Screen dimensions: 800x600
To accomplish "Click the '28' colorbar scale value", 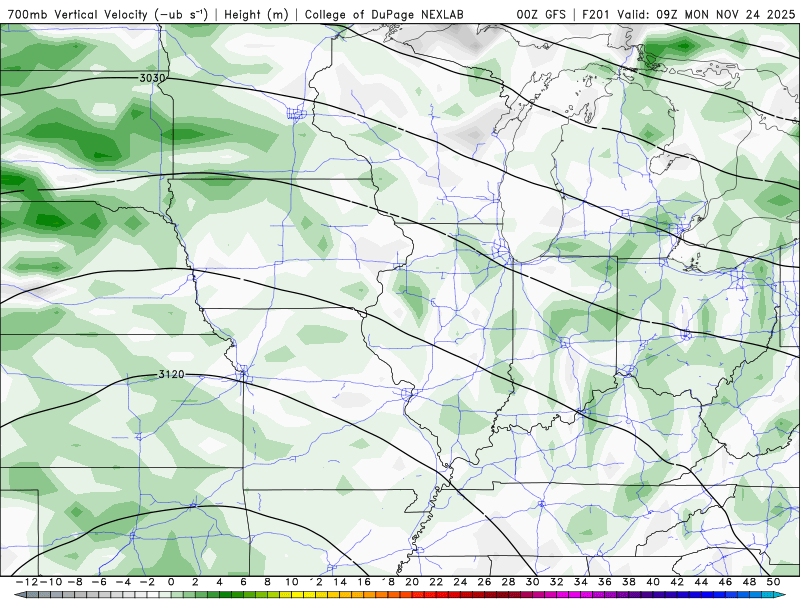I will tap(508, 582).
